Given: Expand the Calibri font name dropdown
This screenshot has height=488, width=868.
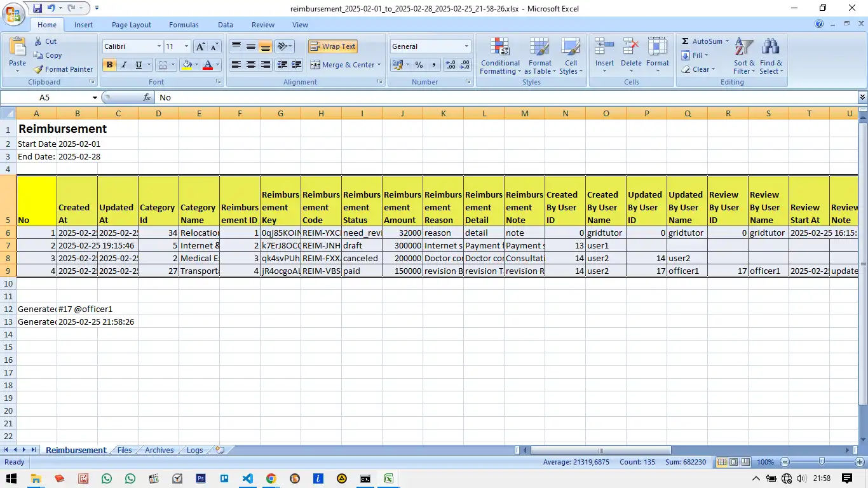Looking at the screenshot, I should pyautogui.click(x=159, y=46).
